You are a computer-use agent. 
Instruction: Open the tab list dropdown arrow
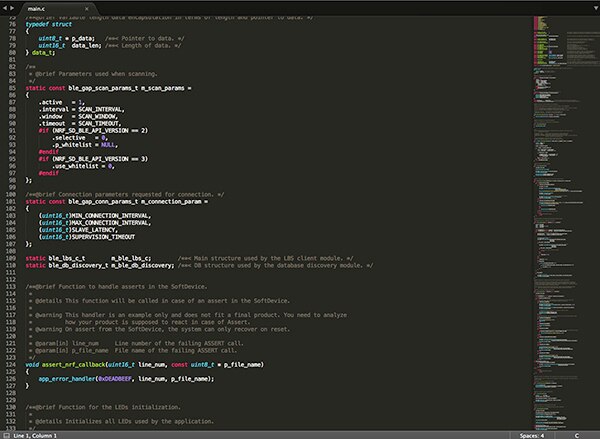595,8
